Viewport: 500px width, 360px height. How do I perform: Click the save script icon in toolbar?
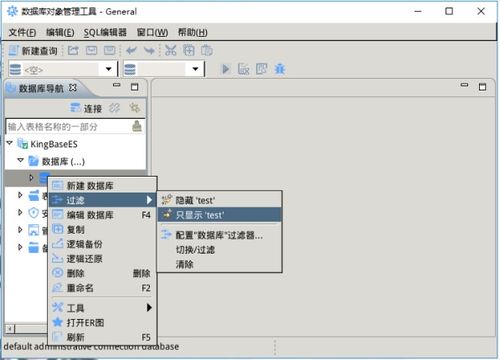click(x=91, y=51)
